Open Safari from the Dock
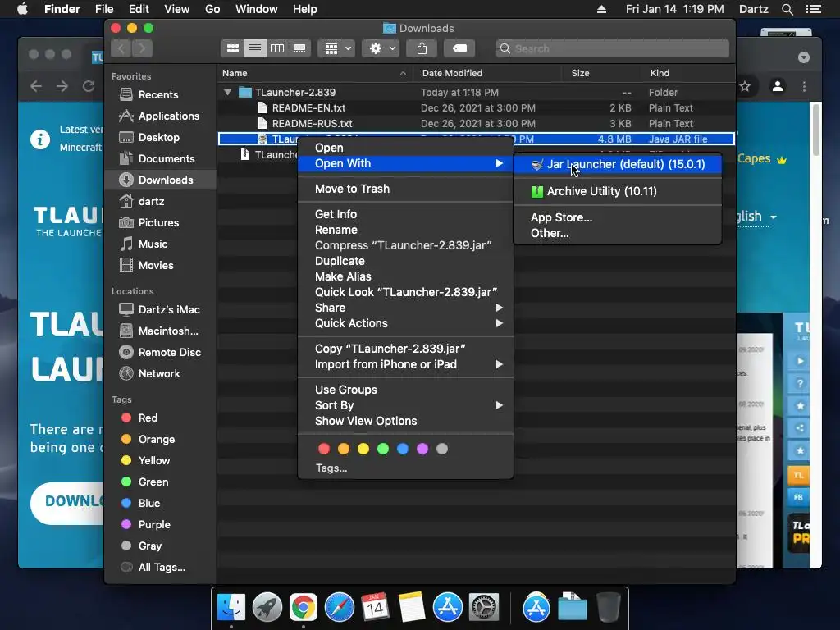 339,608
